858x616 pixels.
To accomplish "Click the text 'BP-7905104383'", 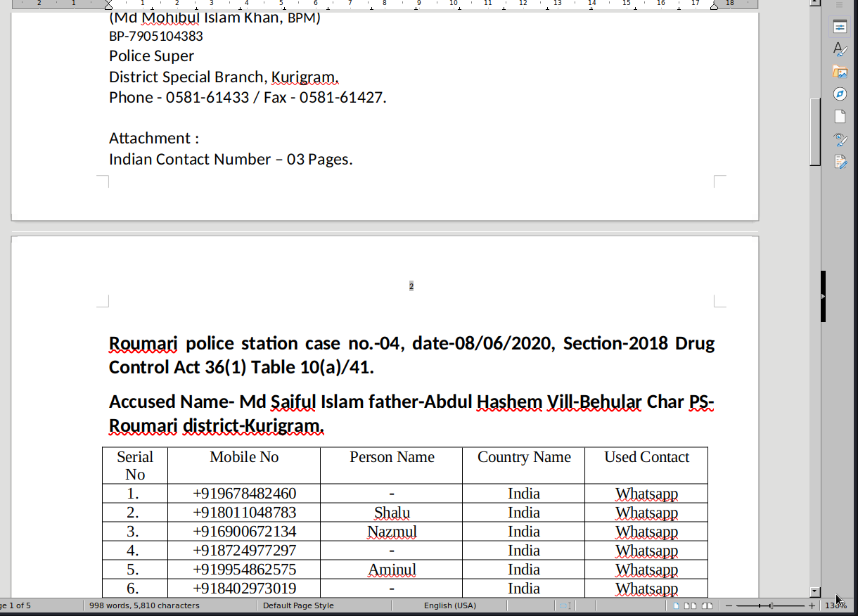I will [156, 36].
